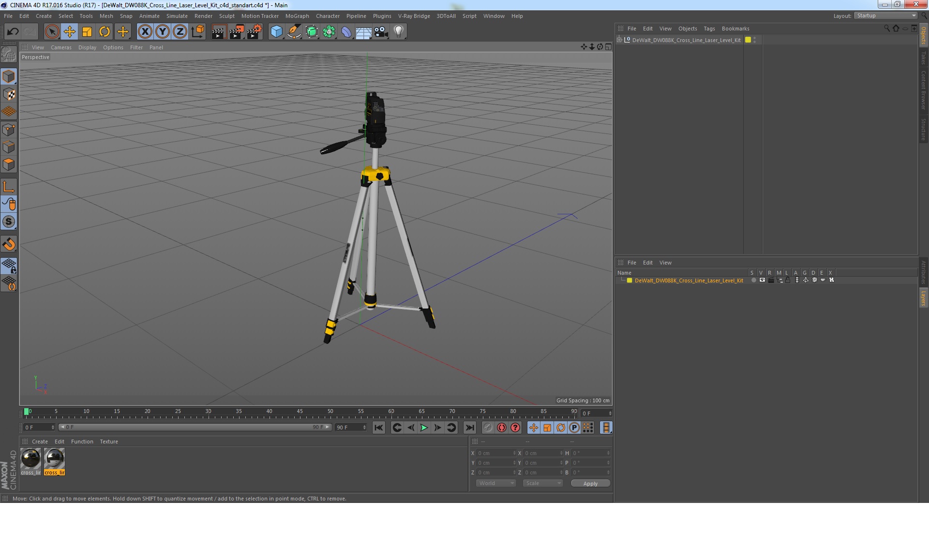929x560 pixels.
Task: Activate the Rotate tool
Action: point(105,32)
